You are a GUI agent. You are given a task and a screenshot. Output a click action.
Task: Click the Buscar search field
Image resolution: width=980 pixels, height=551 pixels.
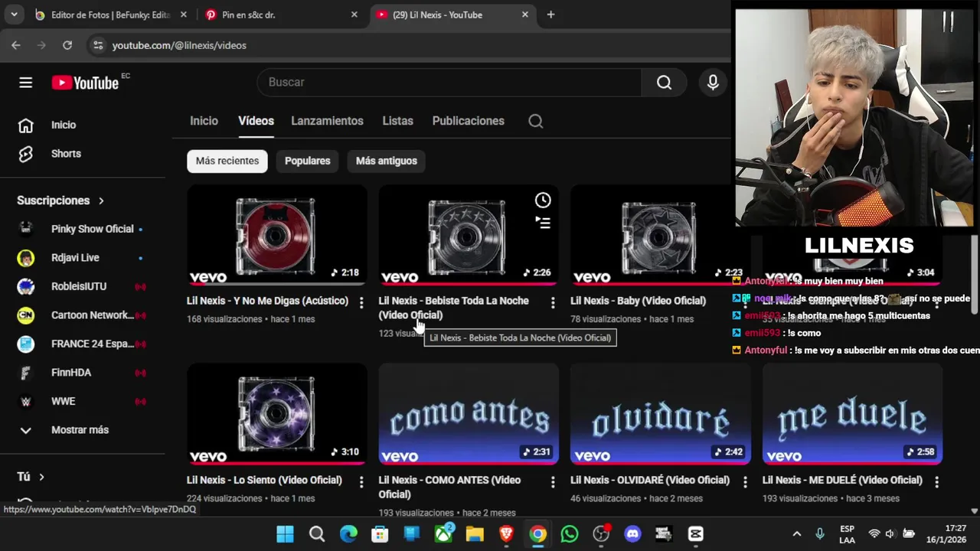(449, 83)
